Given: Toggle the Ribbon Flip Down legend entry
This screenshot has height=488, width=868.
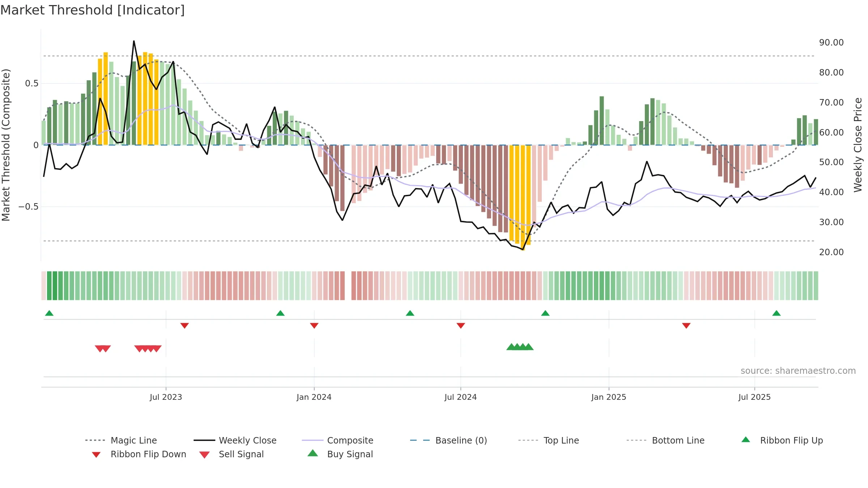Looking at the screenshot, I should click(x=139, y=454).
